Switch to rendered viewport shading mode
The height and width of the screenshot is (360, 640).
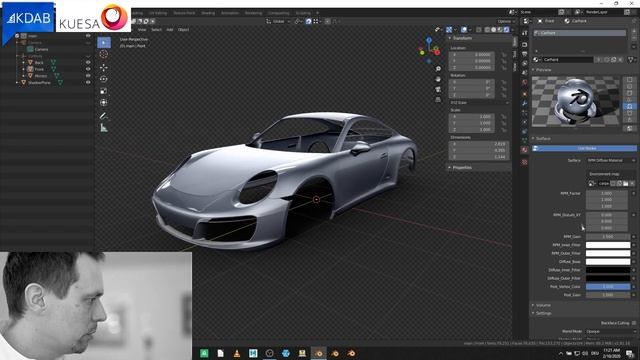[x=507, y=30]
